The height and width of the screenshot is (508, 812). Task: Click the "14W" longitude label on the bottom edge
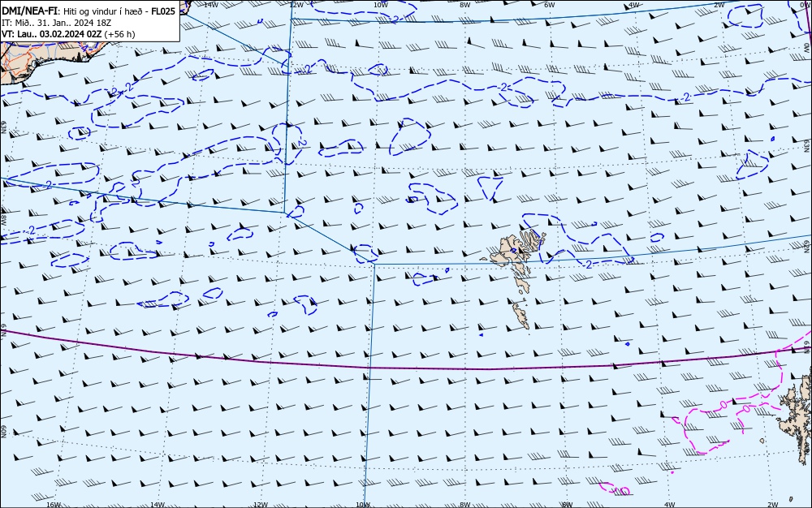click(157, 505)
